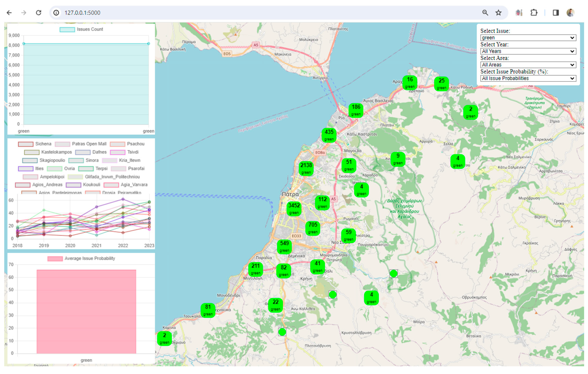Click the site information icon
588x374 pixels.
coord(56,13)
